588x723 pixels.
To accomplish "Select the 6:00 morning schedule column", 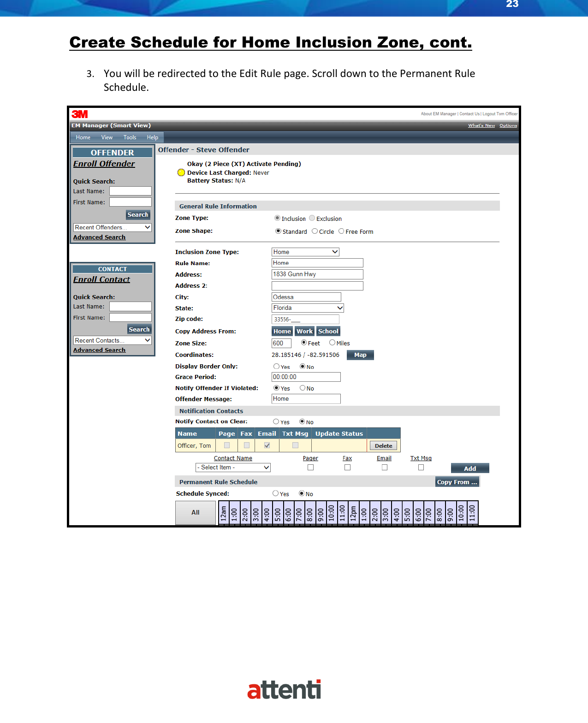I will (289, 513).
